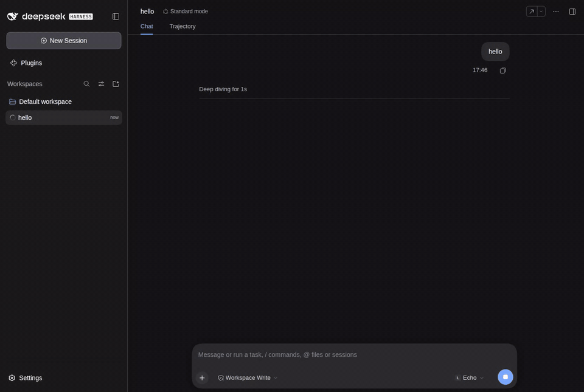The width and height of the screenshot is (584, 392).
Task: Click the DeepSeek whale logo
Action: point(13,16)
